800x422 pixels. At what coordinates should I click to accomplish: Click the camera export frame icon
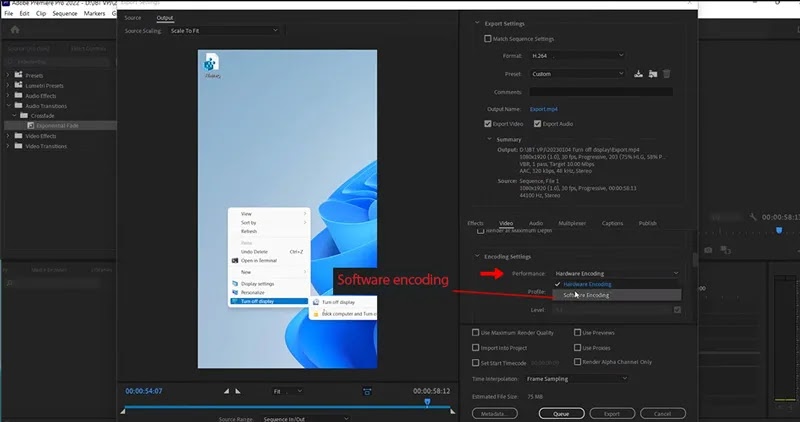click(x=708, y=250)
